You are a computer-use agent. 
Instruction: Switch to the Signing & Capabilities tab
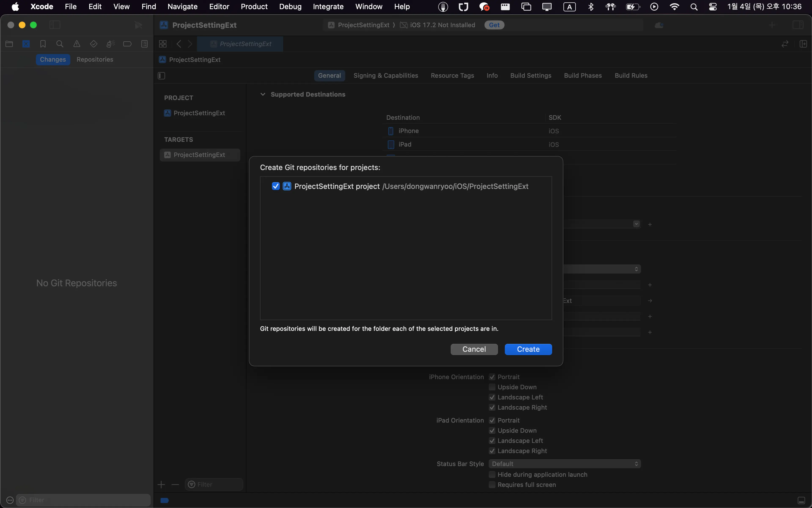pyautogui.click(x=385, y=76)
